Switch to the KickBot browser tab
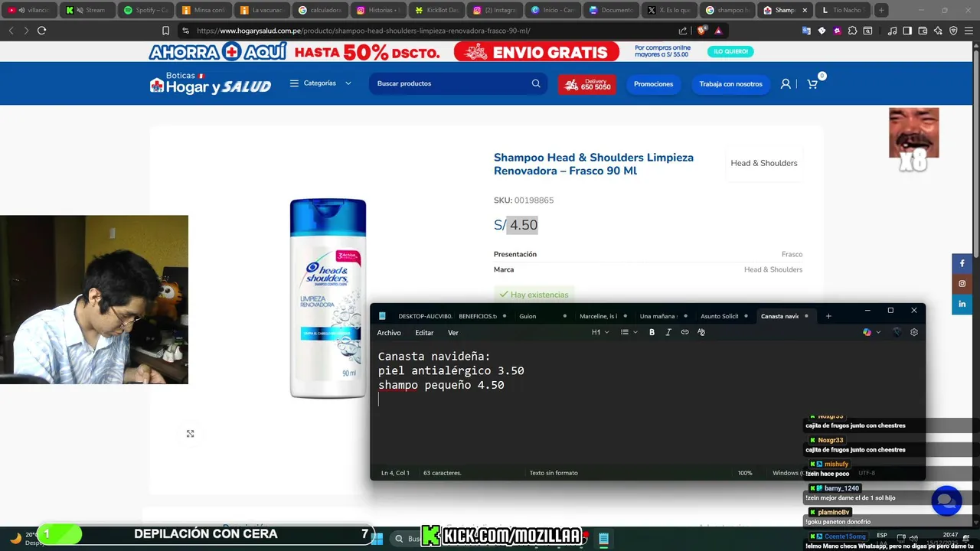The width and height of the screenshot is (980, 551). [436, 10]
